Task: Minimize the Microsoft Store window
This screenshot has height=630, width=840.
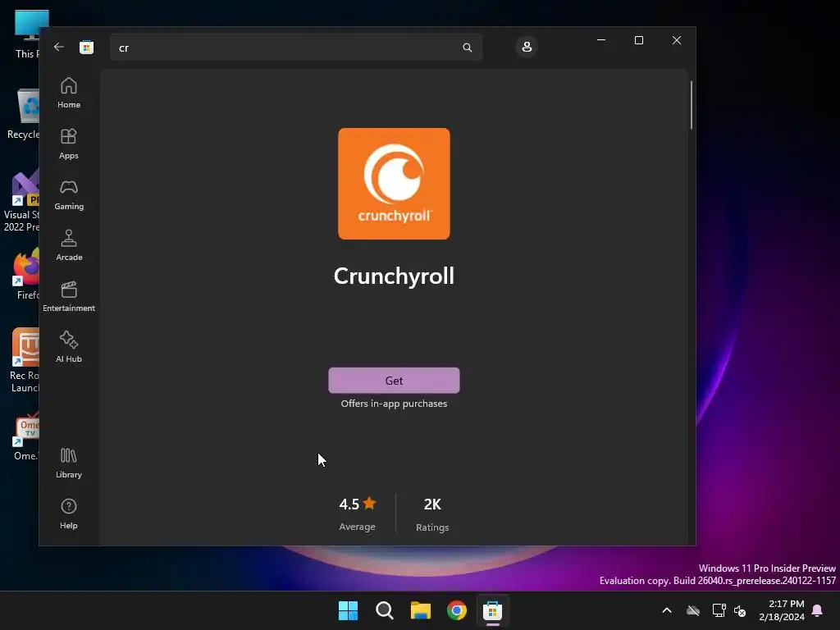Action: click(601, 40)
